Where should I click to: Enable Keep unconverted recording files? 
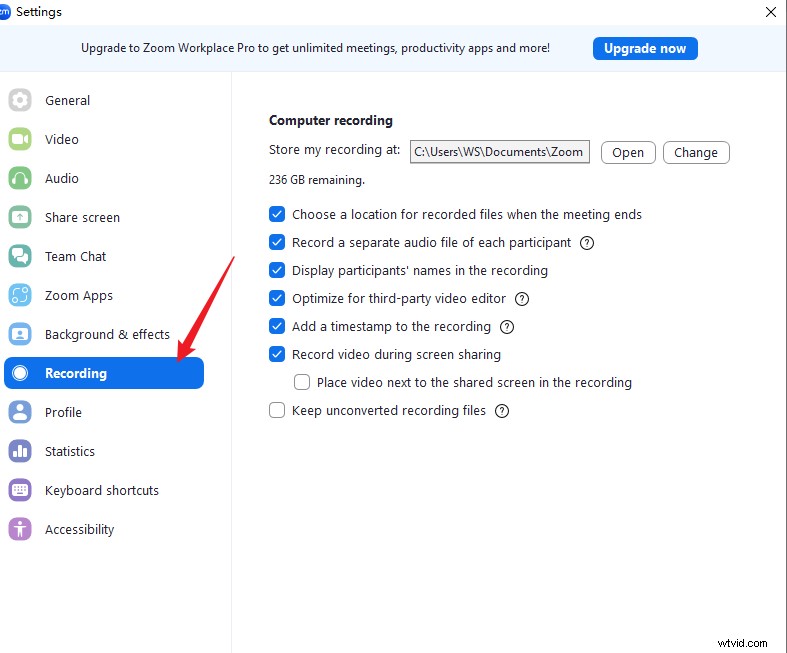(x=277, y=410)
